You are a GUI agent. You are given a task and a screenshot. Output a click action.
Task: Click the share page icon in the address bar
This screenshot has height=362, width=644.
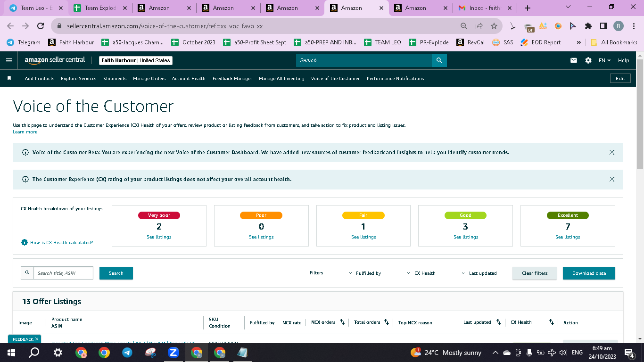[x=479, y=26]
